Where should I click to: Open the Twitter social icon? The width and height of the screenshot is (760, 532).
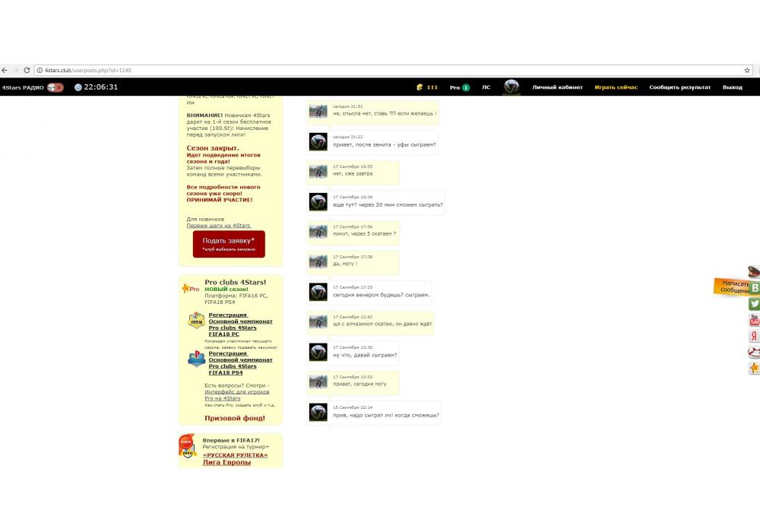pos(754,304)
